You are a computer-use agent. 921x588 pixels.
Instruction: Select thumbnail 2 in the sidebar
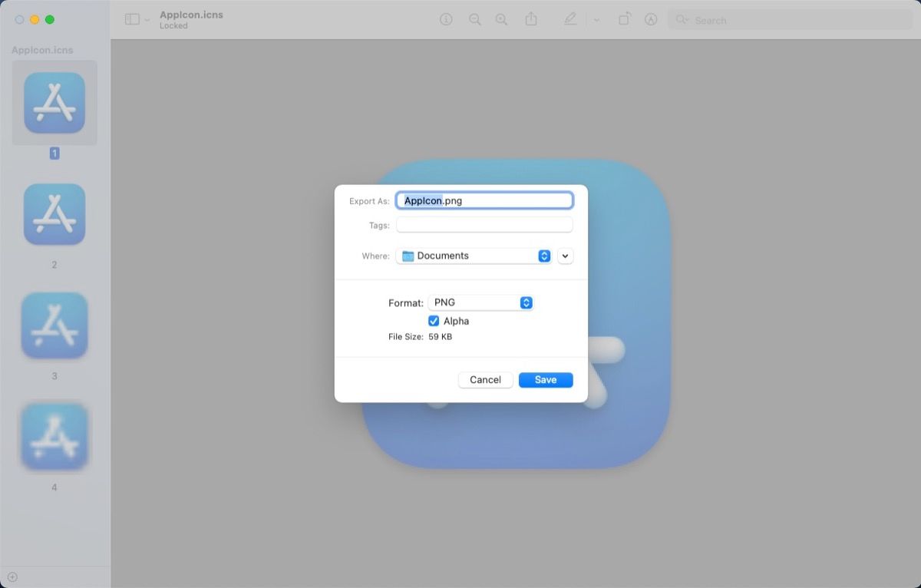(x=54, y=214)
